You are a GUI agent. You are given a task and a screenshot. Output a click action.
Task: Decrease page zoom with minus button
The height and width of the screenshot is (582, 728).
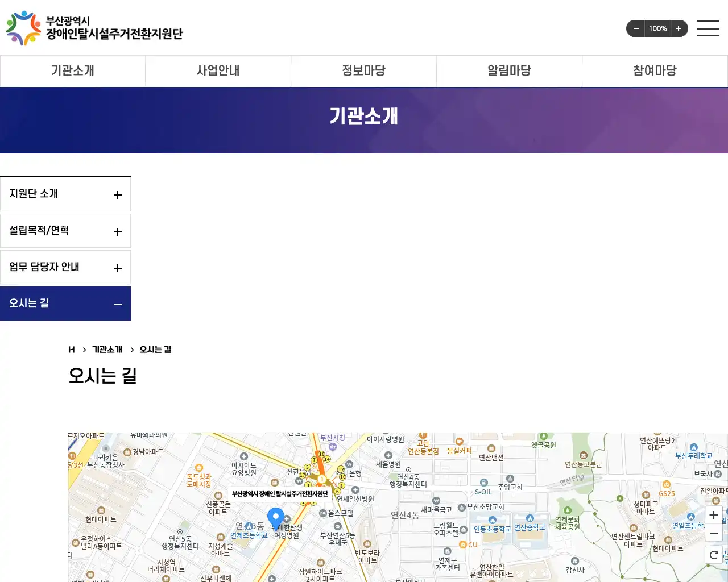(x=636, y=28)
